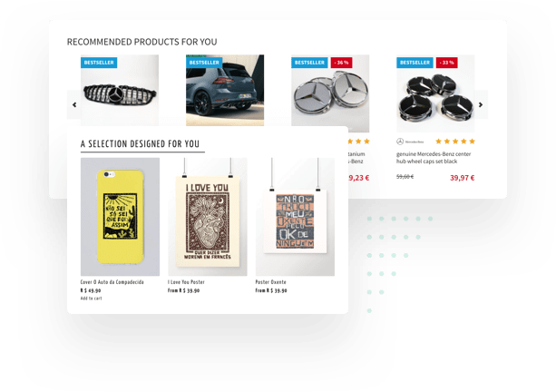Screen dimensions: 556x392
Task: Click the -36 % discount badge
Action: pos(341,63)
